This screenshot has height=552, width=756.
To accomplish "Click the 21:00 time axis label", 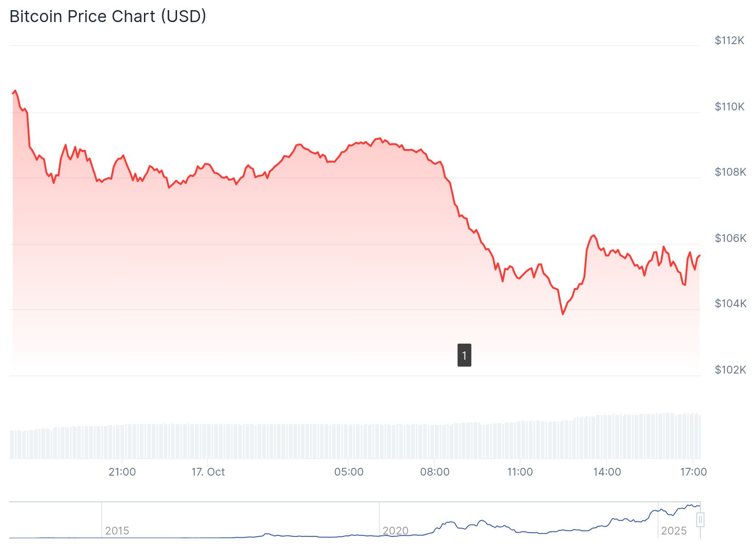I will coord(122,472).
